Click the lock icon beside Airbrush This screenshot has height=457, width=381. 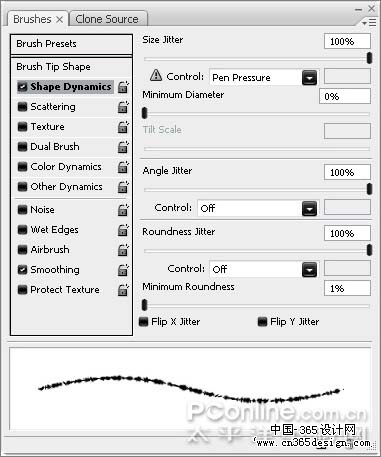coord(123,250)
